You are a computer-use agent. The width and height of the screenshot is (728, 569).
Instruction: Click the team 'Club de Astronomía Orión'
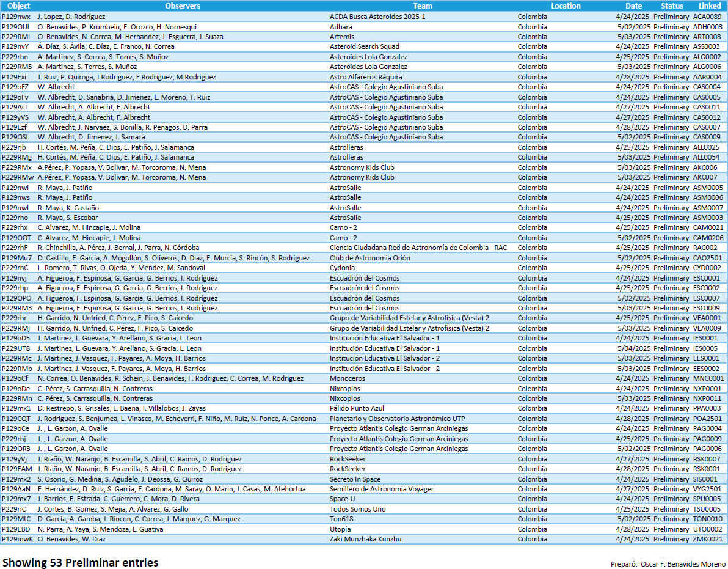(x=370, y=259)
